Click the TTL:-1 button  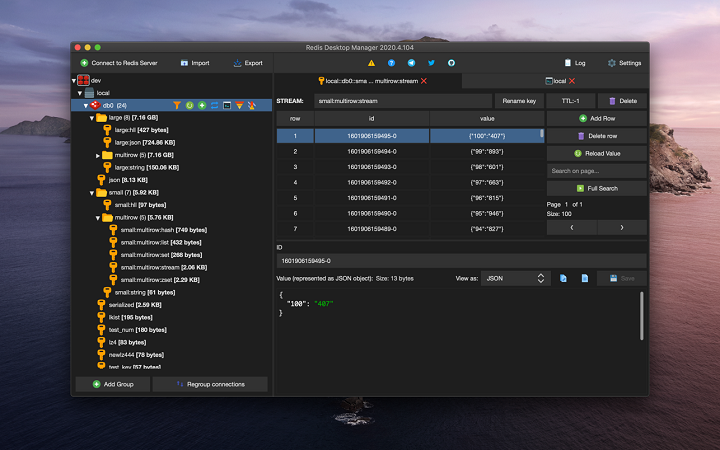click(570, 101)
